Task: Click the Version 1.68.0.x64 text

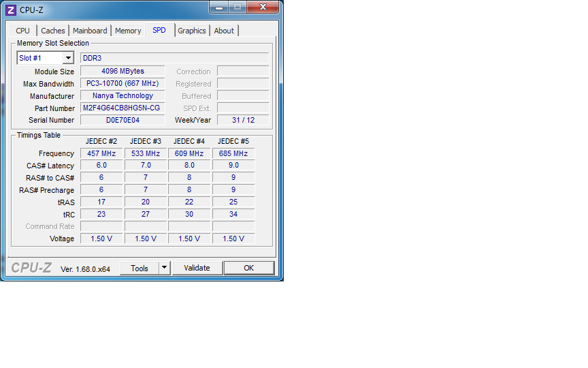Action: click(86, 269)
